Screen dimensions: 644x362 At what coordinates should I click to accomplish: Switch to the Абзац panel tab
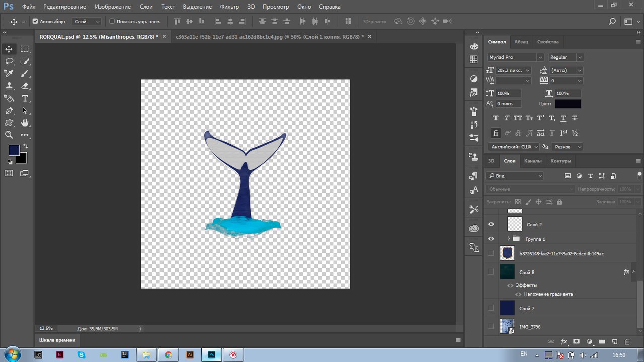(x=521, y=42)
